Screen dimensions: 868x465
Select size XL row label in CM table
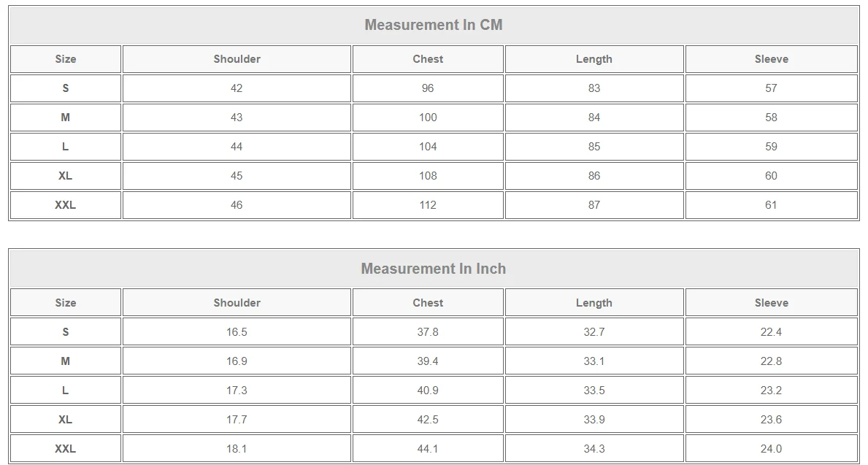65,176
